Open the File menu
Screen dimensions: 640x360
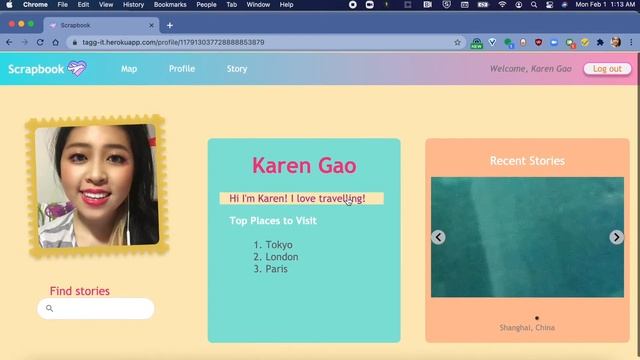coord(62,5)
